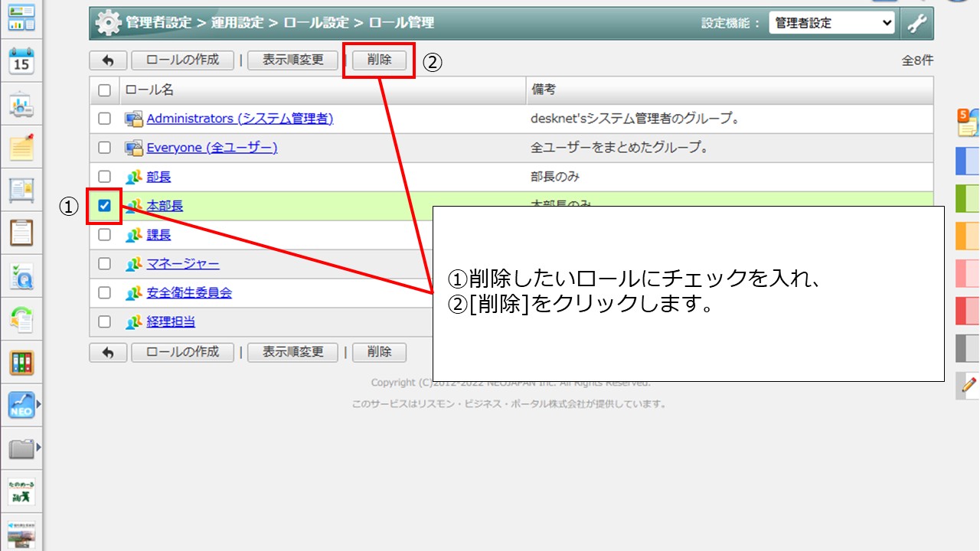980x551 pixels.
Task: Open the 設定機能 dropdown showing 管理者設定
Action: click(831, 23)
